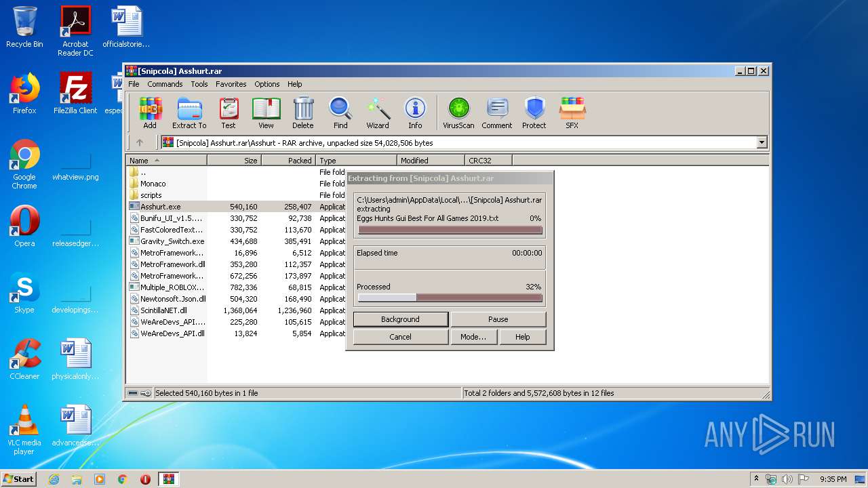Screen dimensions: 868x488
Task: Open Skype desktop shortcut
Action: click(24, 293)
